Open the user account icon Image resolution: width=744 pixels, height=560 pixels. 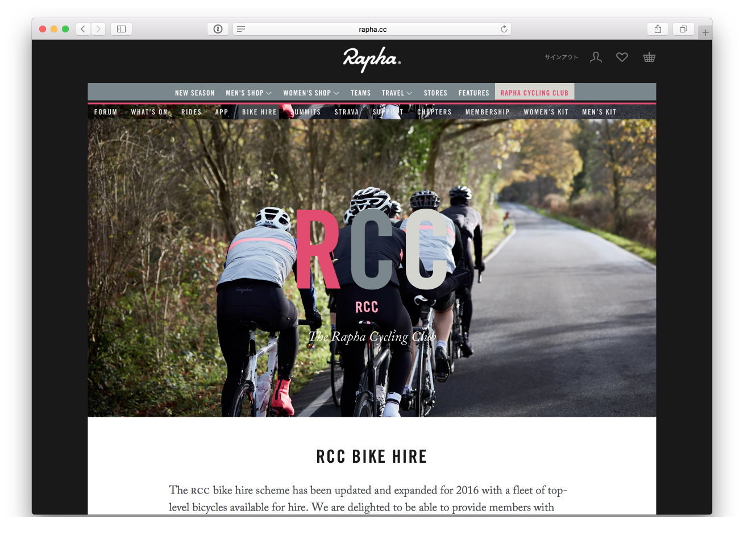coord(596,57)
